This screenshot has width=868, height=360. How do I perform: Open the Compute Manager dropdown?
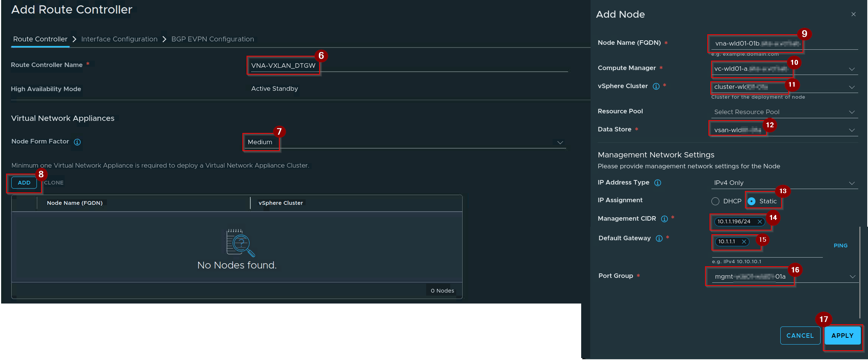tap(784, 69)
